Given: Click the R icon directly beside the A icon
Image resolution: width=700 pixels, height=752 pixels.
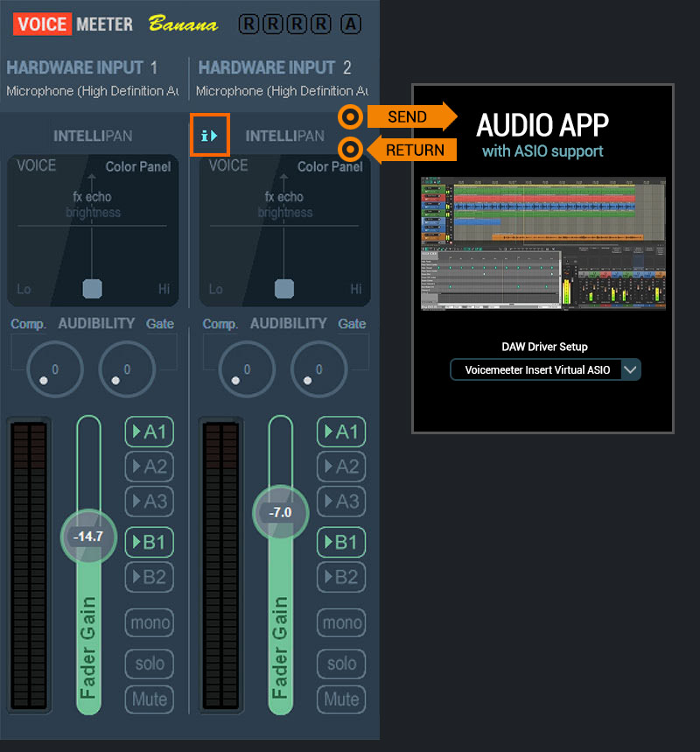Looking at the screenshot, I should (x=321, y=24).
